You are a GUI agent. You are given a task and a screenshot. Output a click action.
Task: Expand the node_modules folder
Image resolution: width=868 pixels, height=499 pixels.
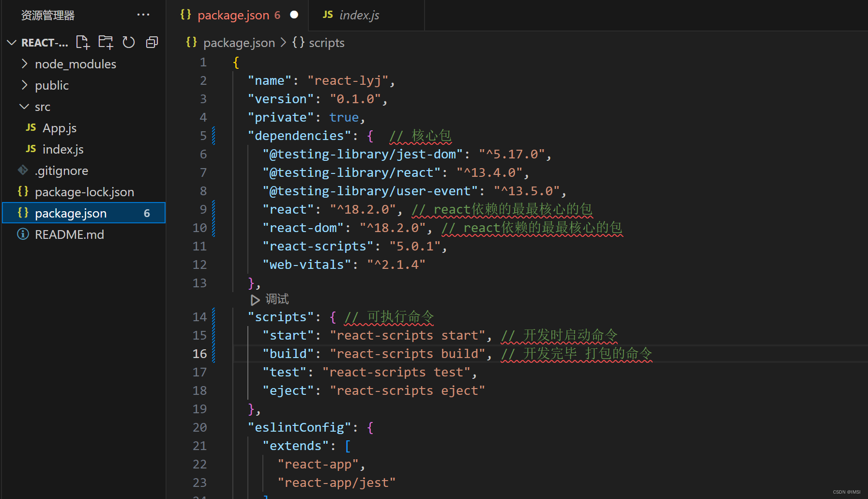25,64
